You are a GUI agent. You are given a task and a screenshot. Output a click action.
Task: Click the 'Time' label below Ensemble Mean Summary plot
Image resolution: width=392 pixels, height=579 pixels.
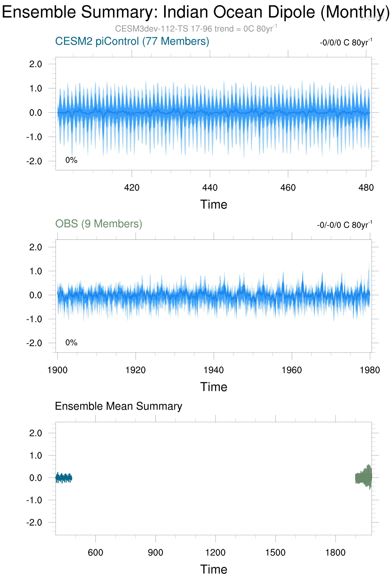point(213,569)
